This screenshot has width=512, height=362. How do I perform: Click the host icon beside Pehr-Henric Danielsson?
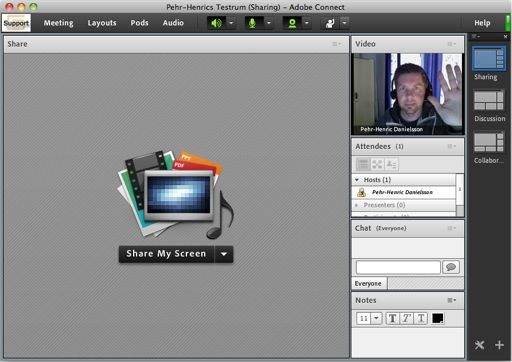[361, 192]
